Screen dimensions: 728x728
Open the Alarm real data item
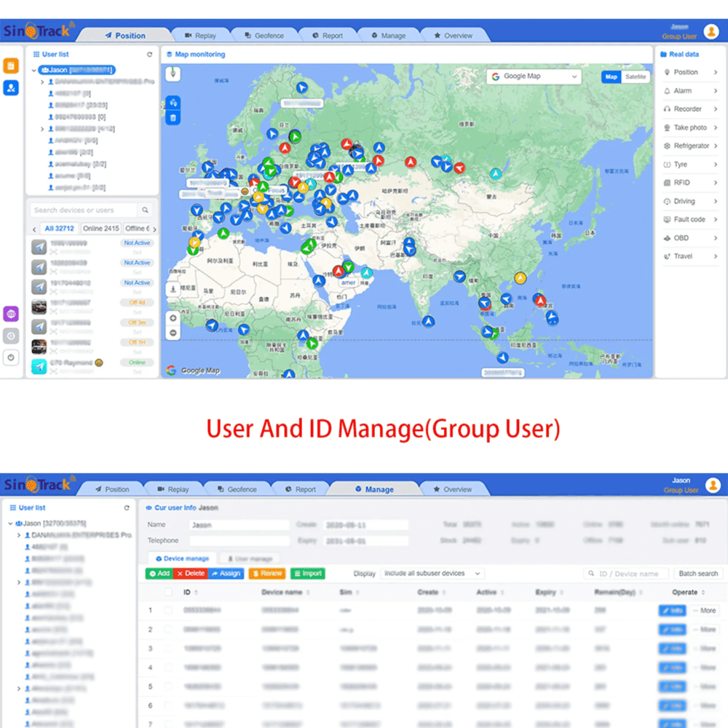click(x=690, y=90)
